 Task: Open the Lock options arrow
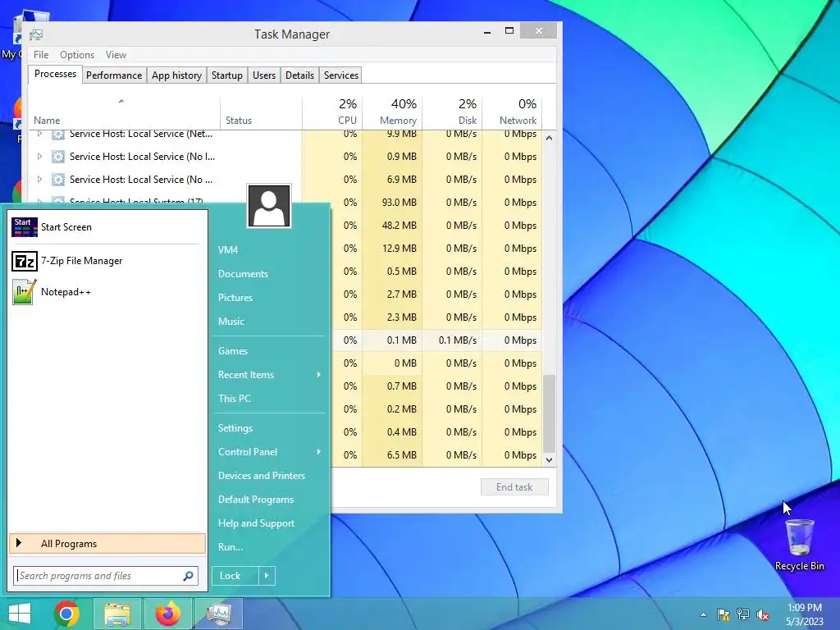click(267, 576)
